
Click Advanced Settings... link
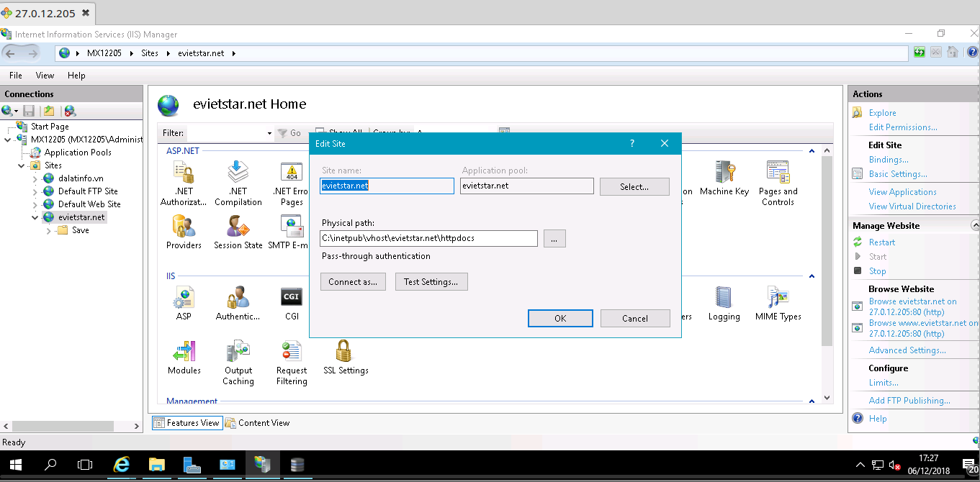tap(907, 350)
